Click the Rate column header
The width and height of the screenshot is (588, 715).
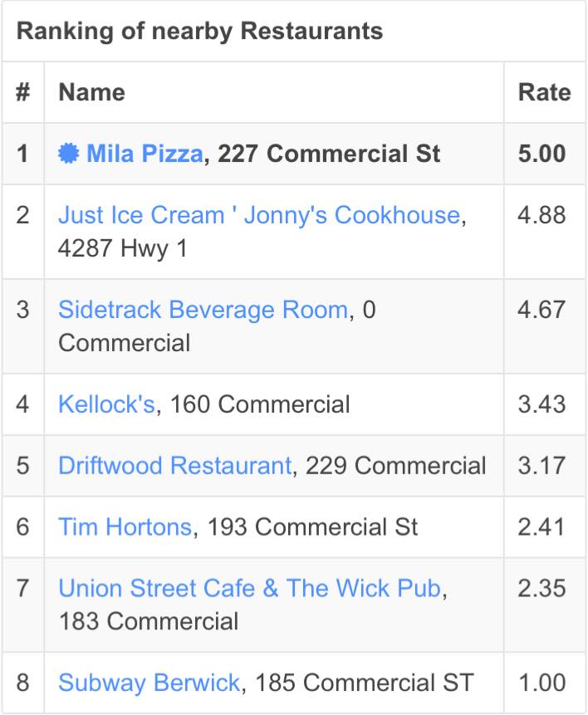[x=544, y=92]
